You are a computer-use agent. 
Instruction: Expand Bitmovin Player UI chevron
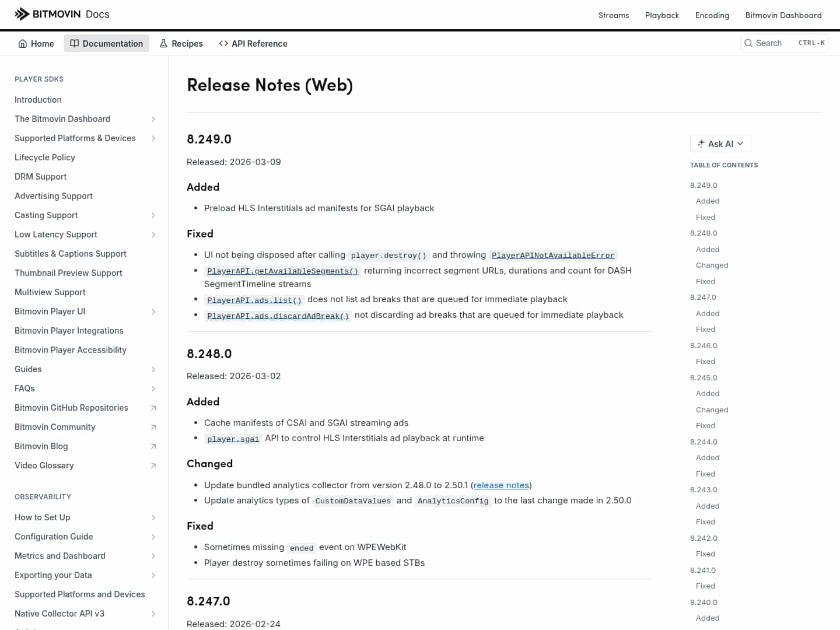[153, 311]
